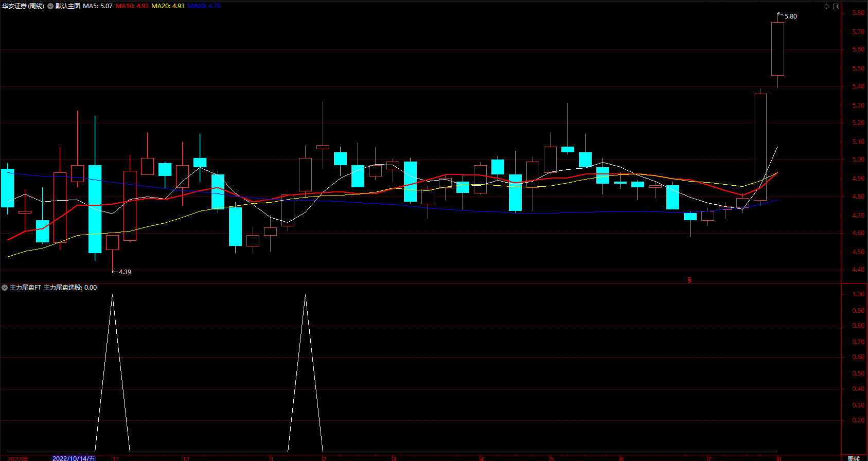The width and height of the screenshot is (868, 461).
Task: Click the second white indicator signal spike peak
Action: (x=305, y=295)
